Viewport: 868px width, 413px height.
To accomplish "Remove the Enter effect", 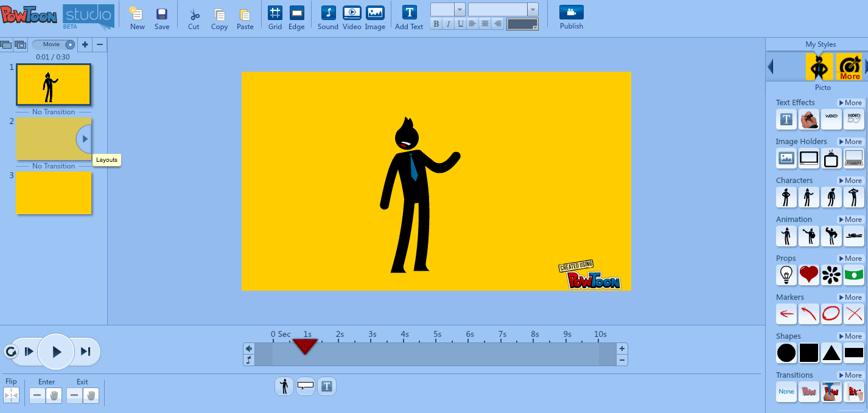I will pyautogui.click(x=38, y=396).
